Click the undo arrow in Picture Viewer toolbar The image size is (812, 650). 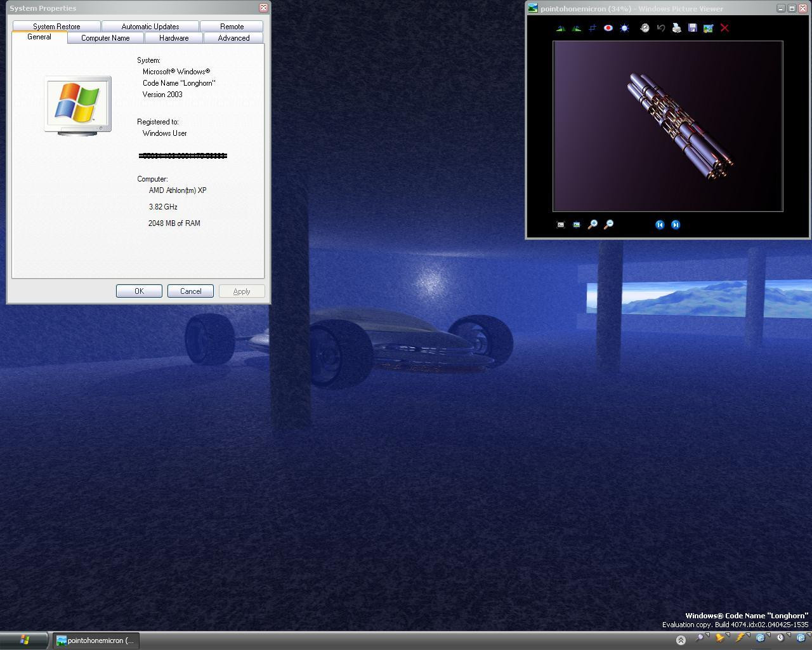click(660, 28)
